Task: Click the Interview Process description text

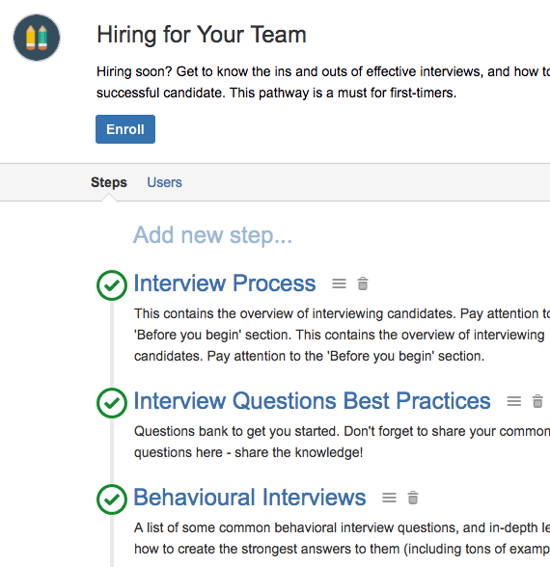Action: (x=342, y=335)
